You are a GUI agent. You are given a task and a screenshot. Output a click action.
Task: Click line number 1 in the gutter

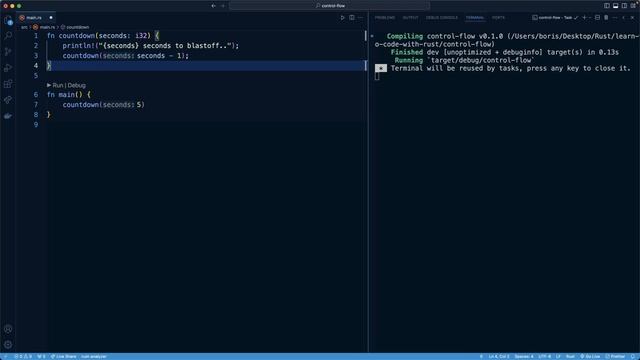pos(36,36)
